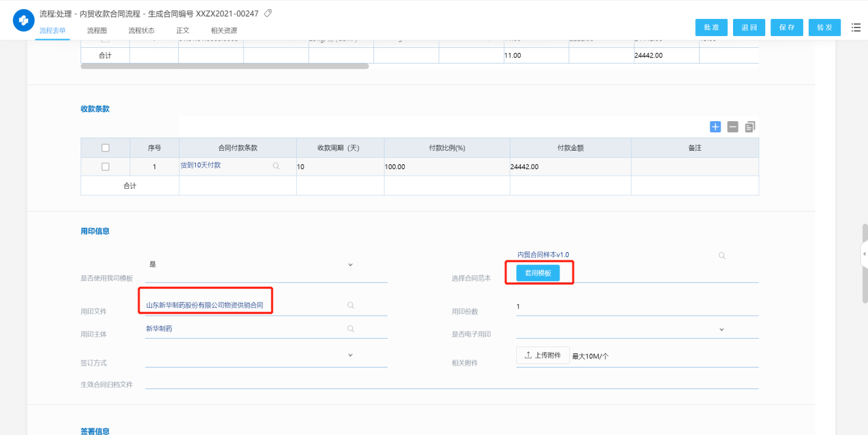Open the 货到10天付款 payment term link
This screenshot has width=868, height=435.
tap(200, 165)
